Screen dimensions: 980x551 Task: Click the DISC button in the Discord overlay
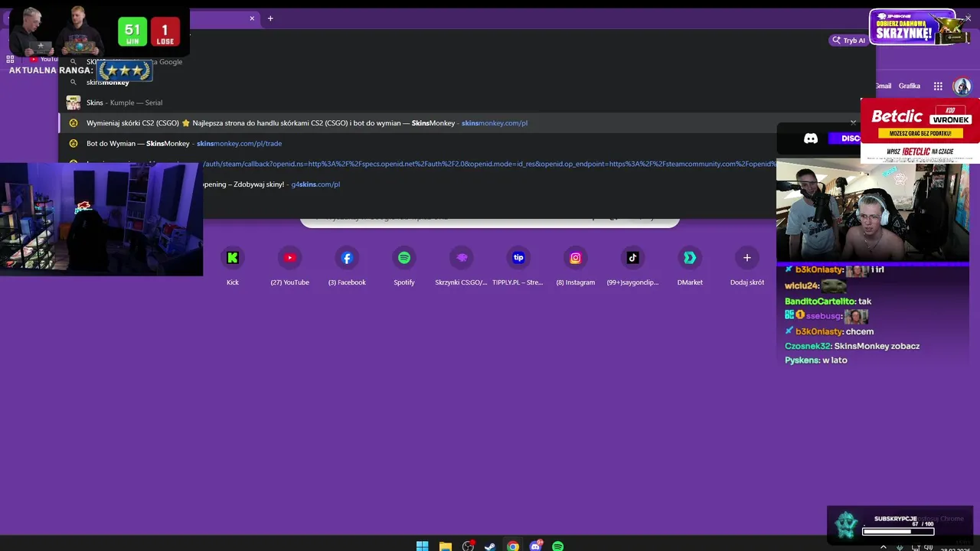pos(844,139)
